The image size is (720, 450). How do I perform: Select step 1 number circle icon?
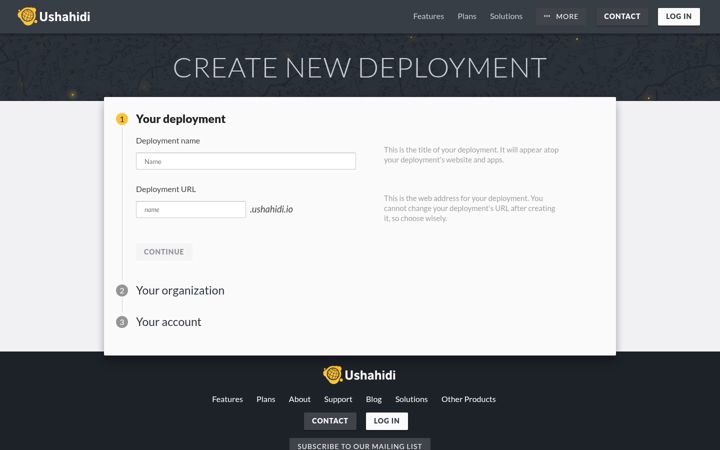tap(122, 119)
